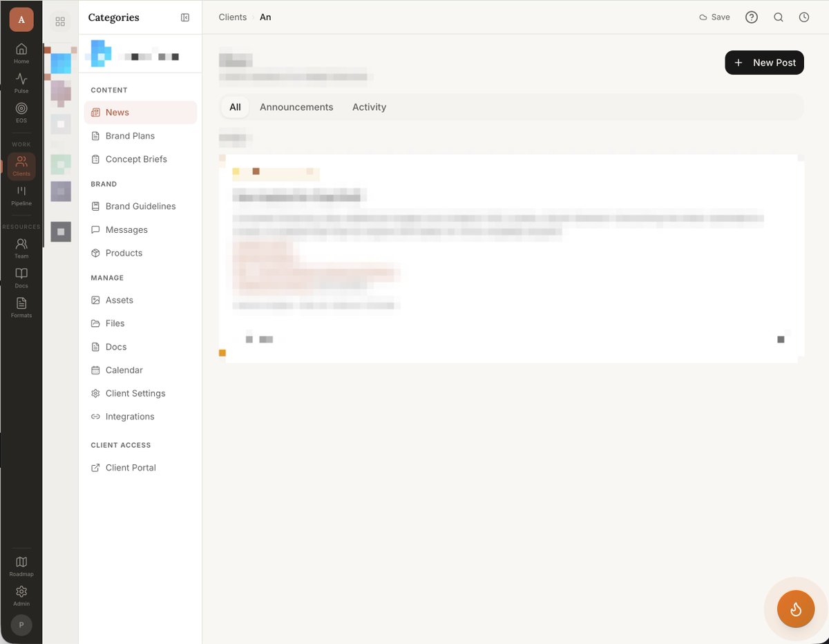Open Docs in the Manage section
This screenshot has height=644, width=829.
[140, 347]
